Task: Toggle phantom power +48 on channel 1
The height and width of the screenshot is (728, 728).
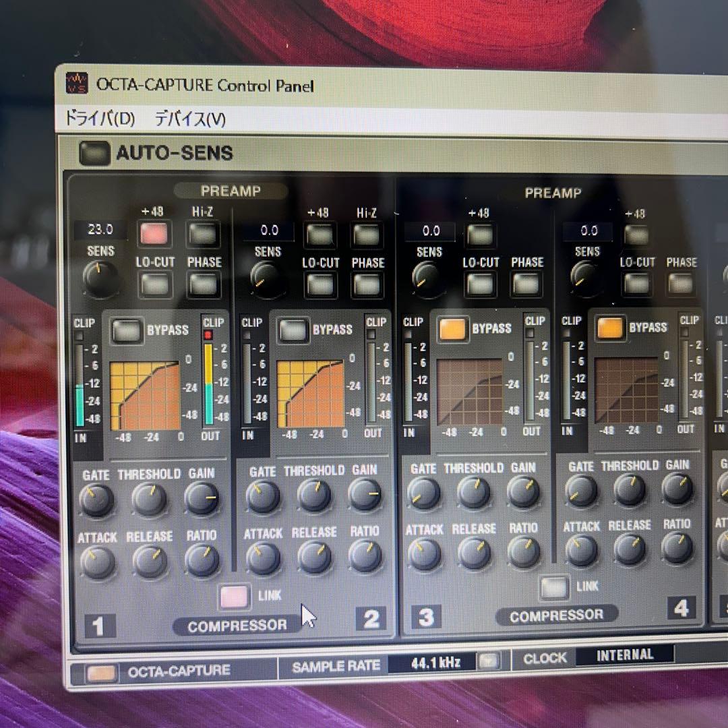Action: click(154, 234)
